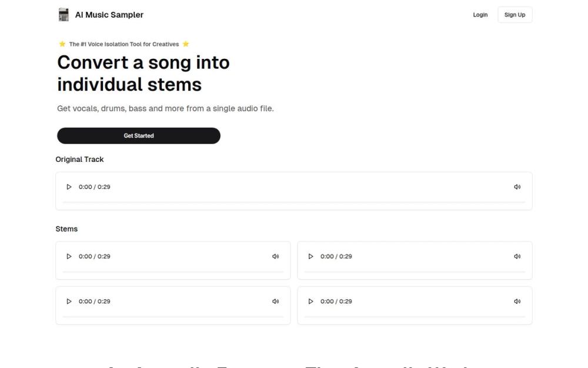Viewport: 588px width, 368px height.
Task: Play the bottom-left stem track
Action: point(69,301)
